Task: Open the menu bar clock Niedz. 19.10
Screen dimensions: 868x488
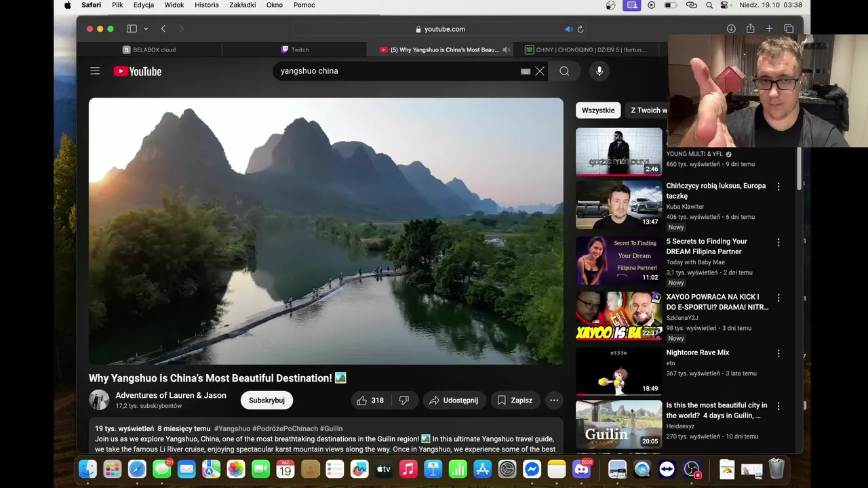Action: [770, 5]
